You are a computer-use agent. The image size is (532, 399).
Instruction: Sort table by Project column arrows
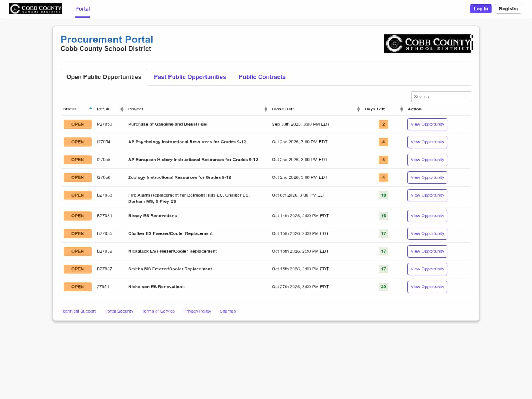click(266, 109)
